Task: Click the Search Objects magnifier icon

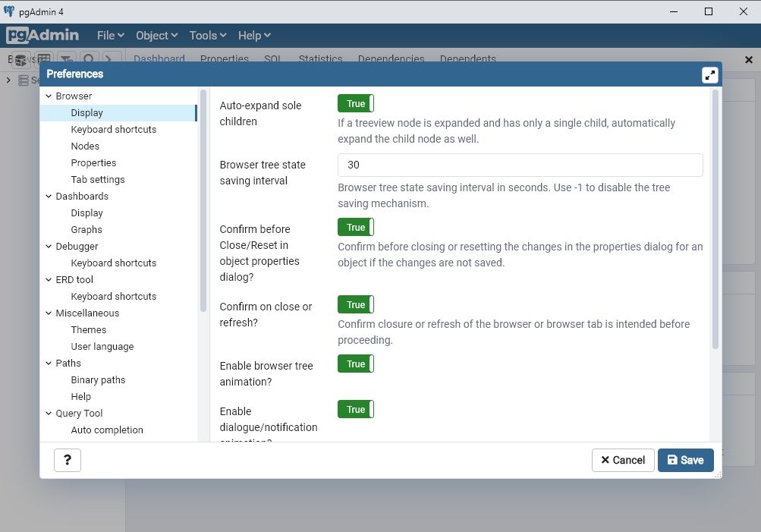Action: pos(89,59)
